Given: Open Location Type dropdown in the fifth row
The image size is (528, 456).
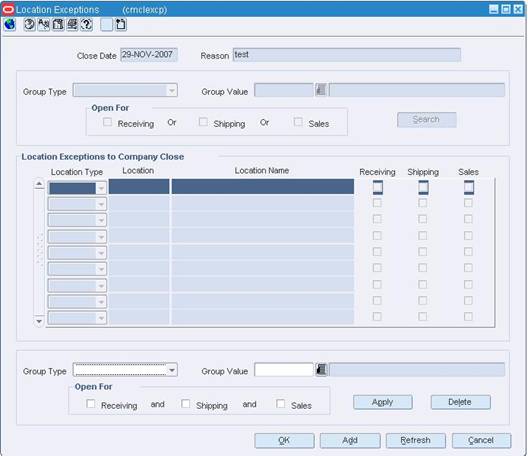Looking at the screenshot, I should (101, 253).
